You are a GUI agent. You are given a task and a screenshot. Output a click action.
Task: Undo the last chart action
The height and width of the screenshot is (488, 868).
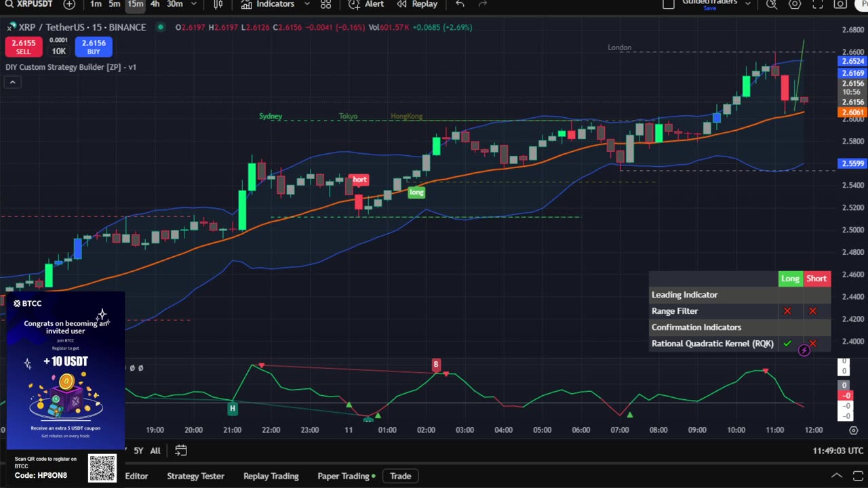pos(460,4)
